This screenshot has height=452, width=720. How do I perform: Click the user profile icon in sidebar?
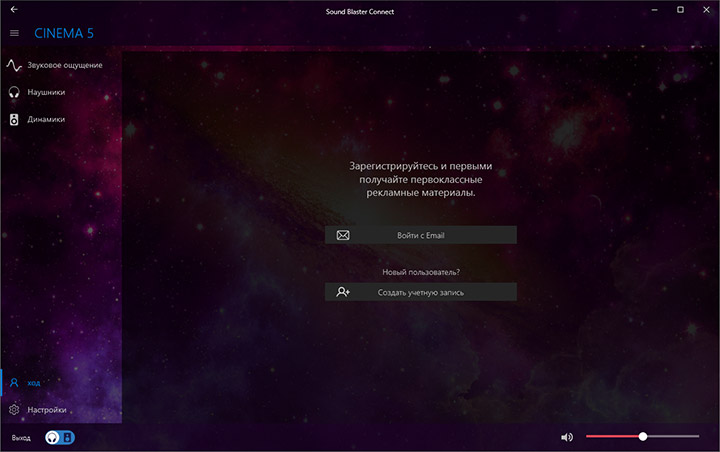pos(14,383)
